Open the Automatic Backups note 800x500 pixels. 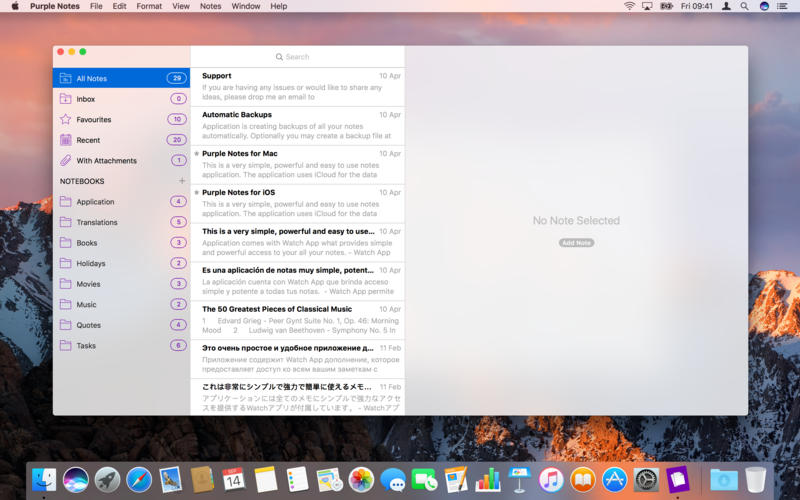point(297,126)
